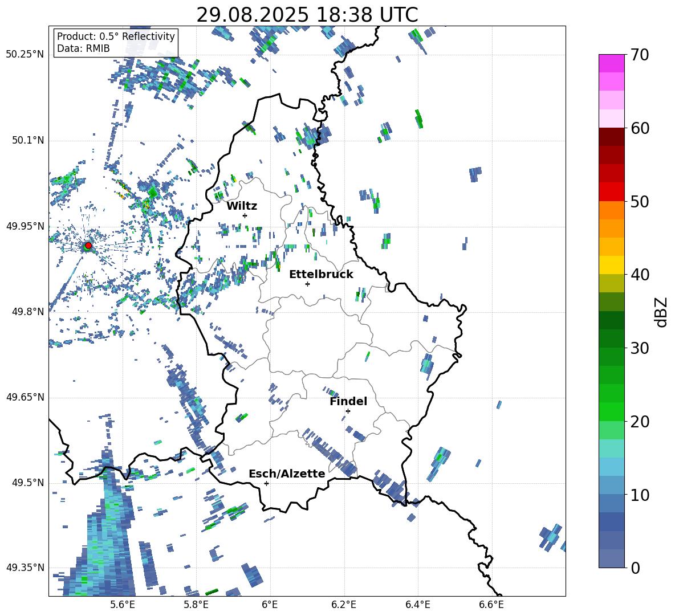Click the colorbar 50 tick label
Screen dimensions: 675x616
(x=640, y=201)
